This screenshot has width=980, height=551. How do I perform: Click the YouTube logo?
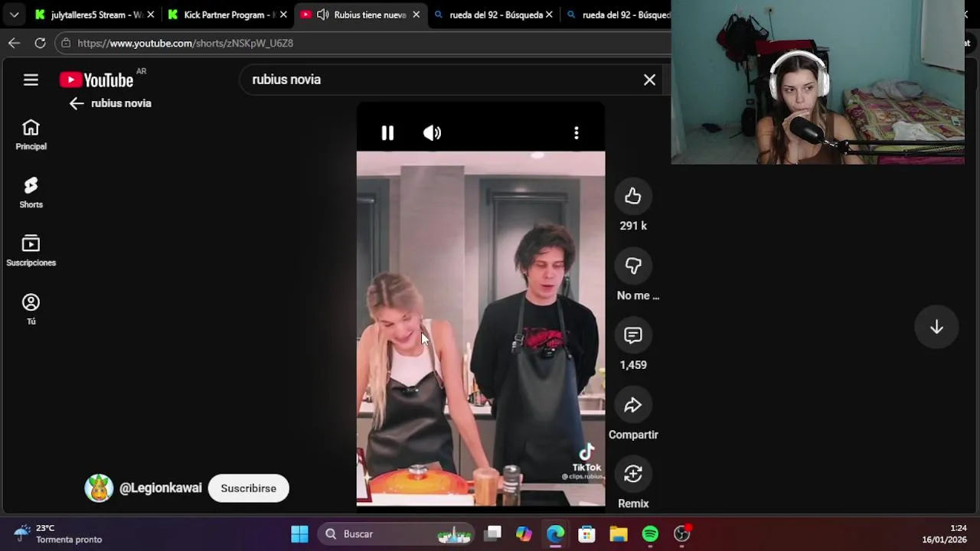click(96, 80)
